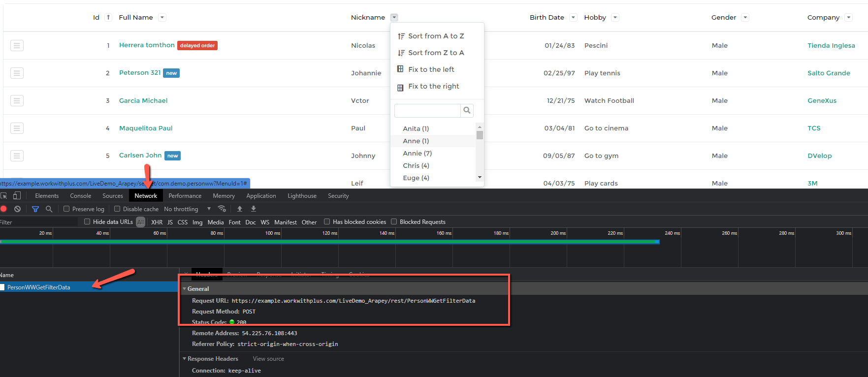Click the row menu icon for Herrera tomthon
This screenshot has width=868, height=377.
point(17,46)
